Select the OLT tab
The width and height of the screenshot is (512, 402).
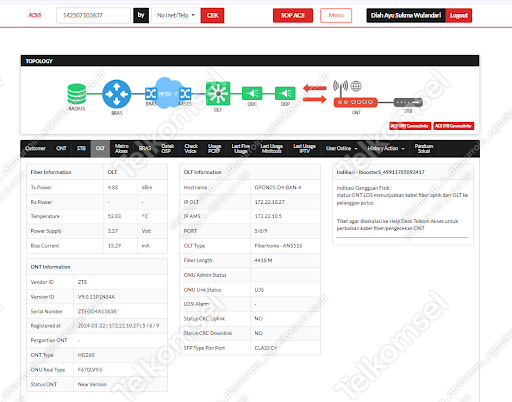[100, 148]
